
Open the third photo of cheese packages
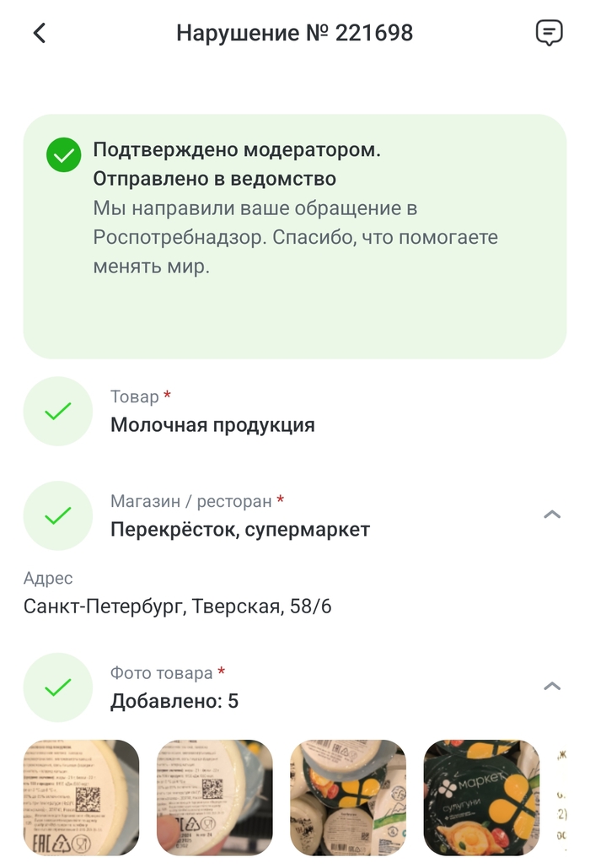point(347,797)
